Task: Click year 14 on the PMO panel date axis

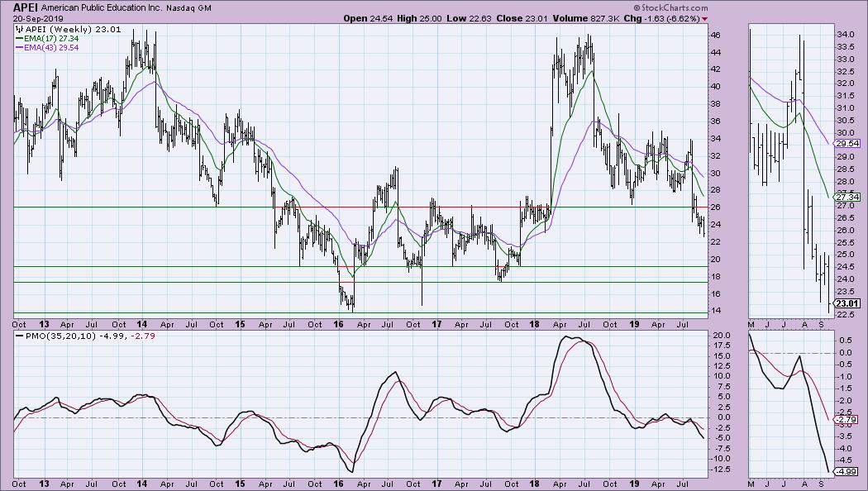Action: pyautogui.click(x=142, y=484)
